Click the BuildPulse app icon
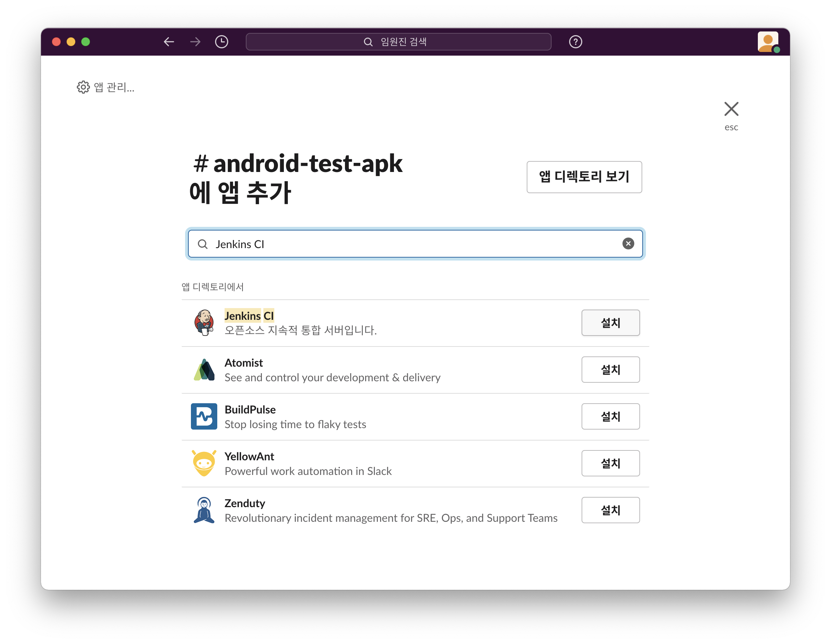The height and width of the screenshot is (644, 831). [x=204, y=416]
